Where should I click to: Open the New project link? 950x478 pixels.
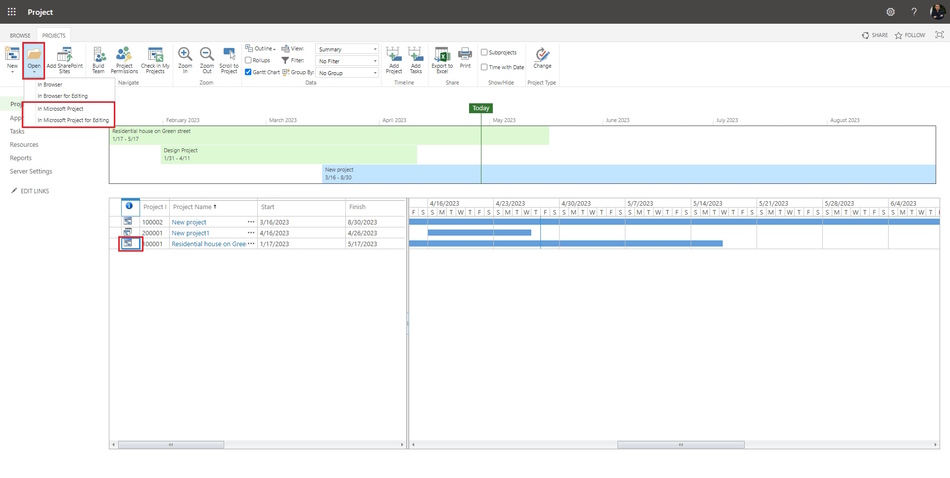[189, 222]
